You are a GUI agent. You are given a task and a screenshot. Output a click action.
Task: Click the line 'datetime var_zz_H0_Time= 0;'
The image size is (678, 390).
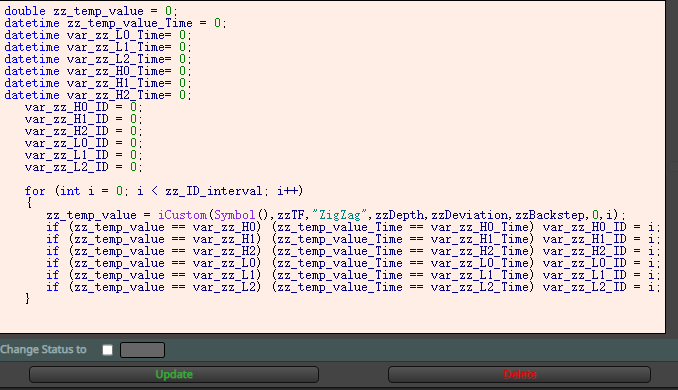(98, 72)
